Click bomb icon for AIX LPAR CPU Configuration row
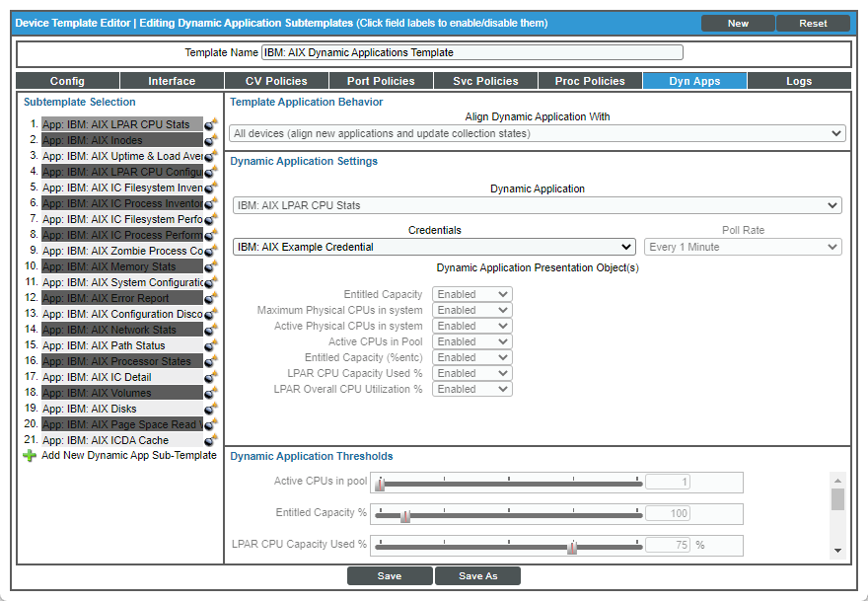Image resolution: width=868 pixels, height=601 pixels. 211,172
